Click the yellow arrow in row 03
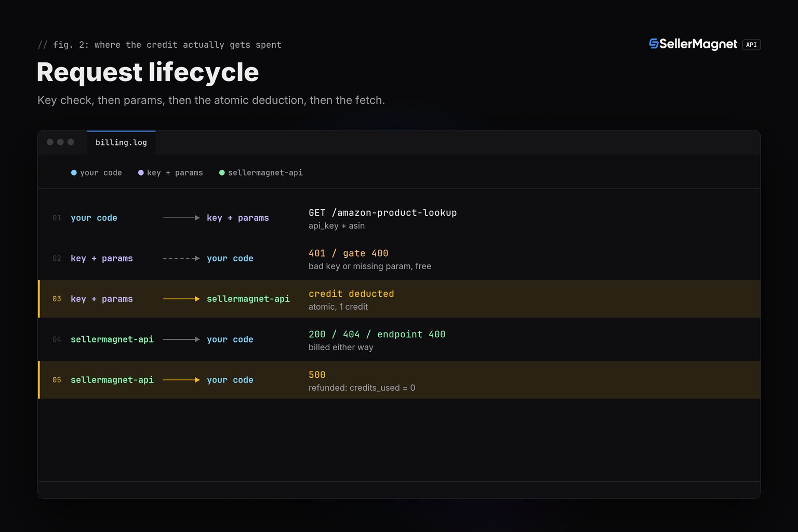 point(181,299)
